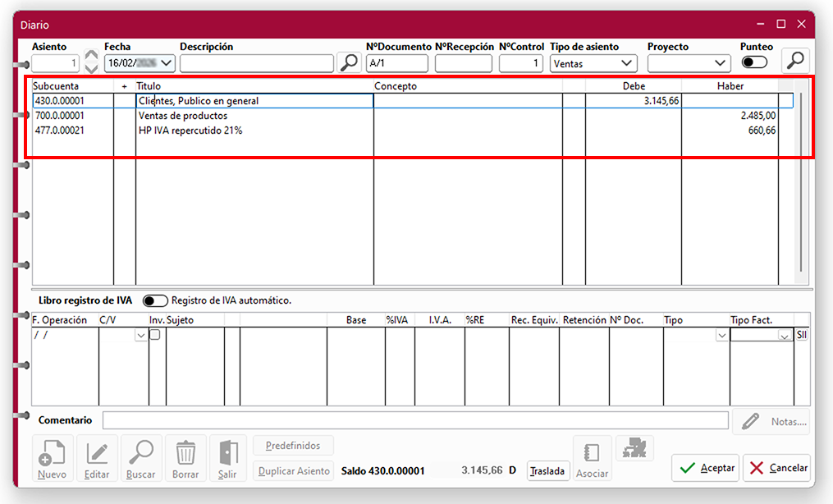The image size is (833, 504).
Task: Open the Fecha date dropdown
Action: (x=167, y=63)
